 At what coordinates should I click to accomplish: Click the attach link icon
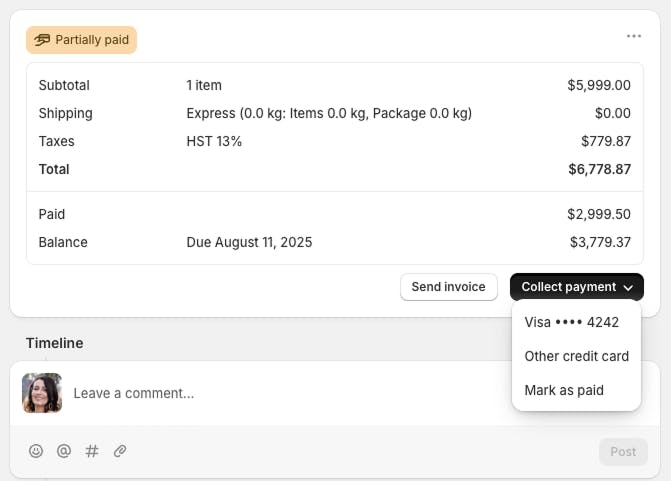120,451
